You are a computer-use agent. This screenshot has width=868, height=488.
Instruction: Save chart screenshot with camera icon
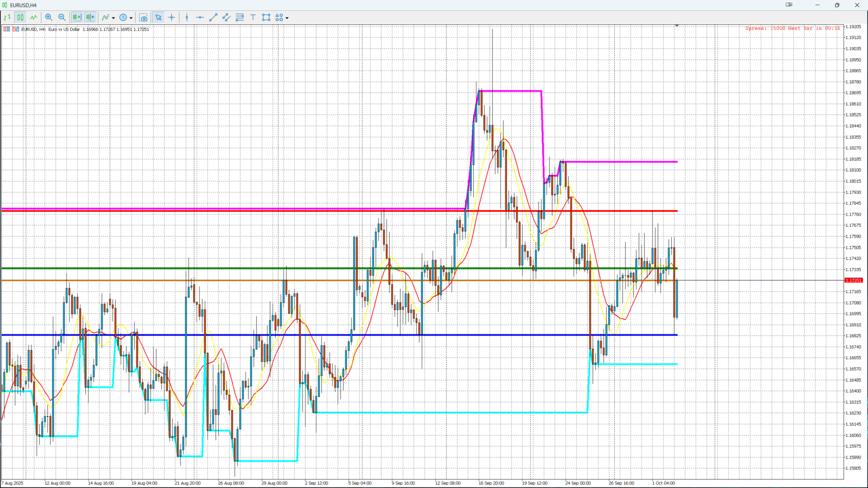click(143, 17)
